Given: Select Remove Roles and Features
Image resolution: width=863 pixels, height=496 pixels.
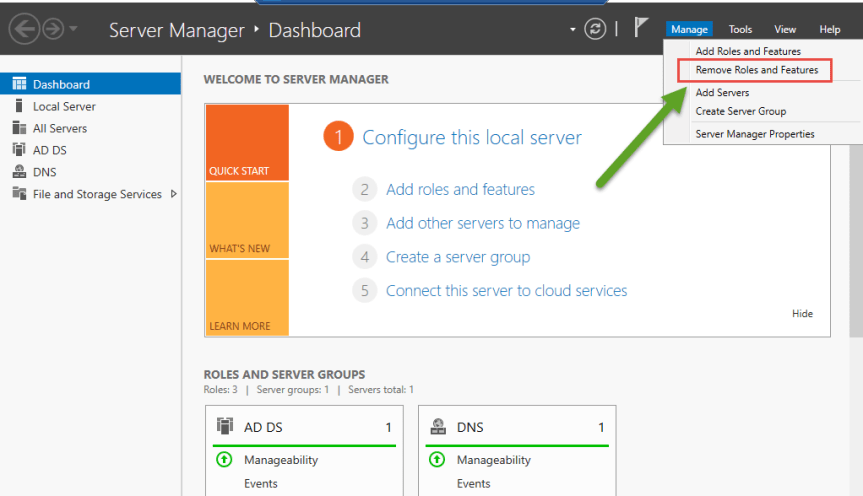Looking at the screenshot, I should (756, 70).
